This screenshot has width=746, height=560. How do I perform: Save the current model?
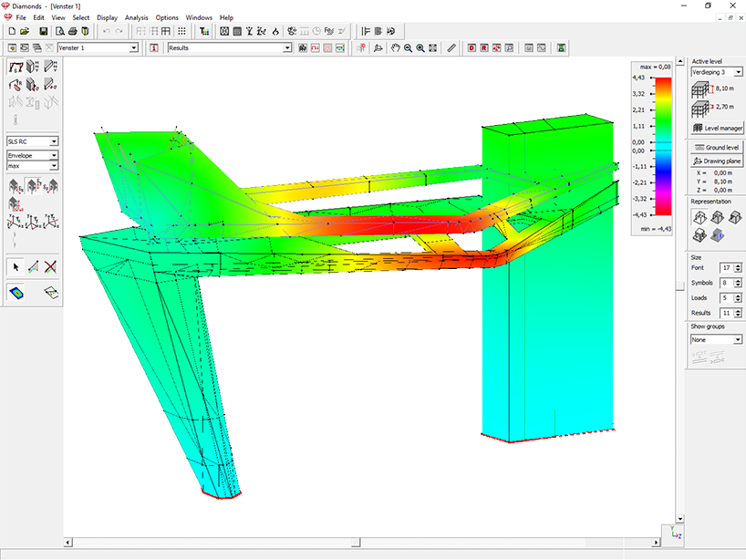[x=44, y=30]
